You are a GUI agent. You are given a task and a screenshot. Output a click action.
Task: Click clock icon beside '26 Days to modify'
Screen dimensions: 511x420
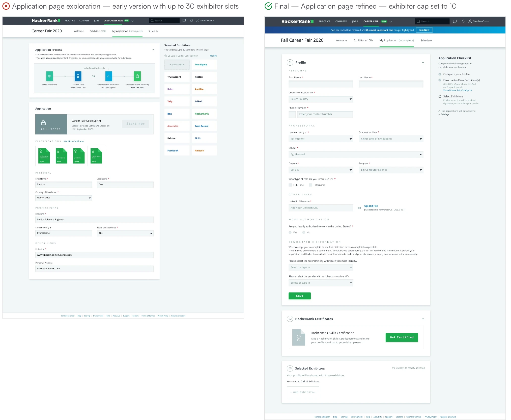click(x=393, y=368)
